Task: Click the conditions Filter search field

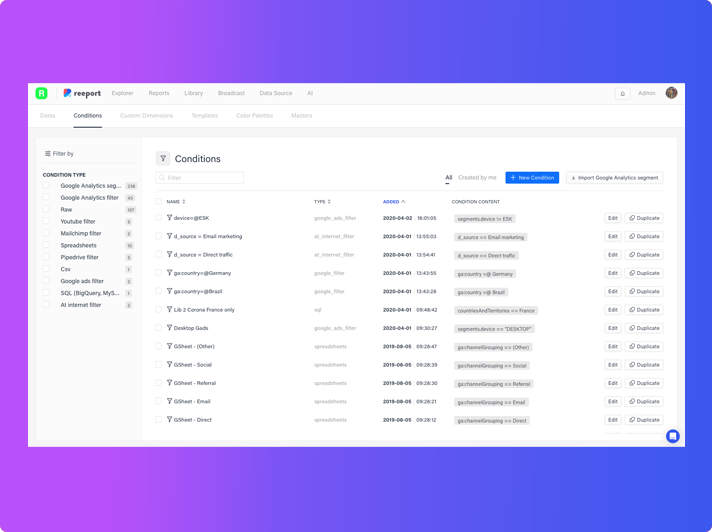Action: pyautogui.click(x=200, y=178)
